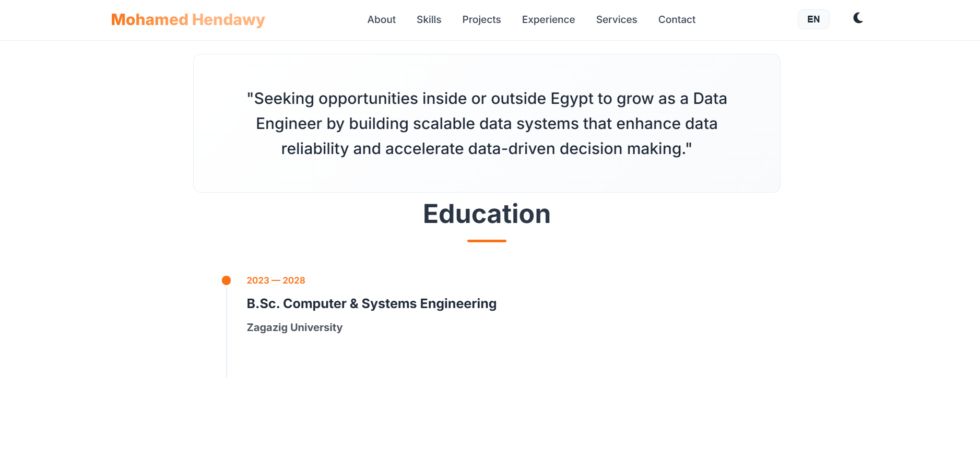The width and height of the screenshot is (980, 471).
Task: Jump to the Experience section
Action: click(x=548, y=20)
